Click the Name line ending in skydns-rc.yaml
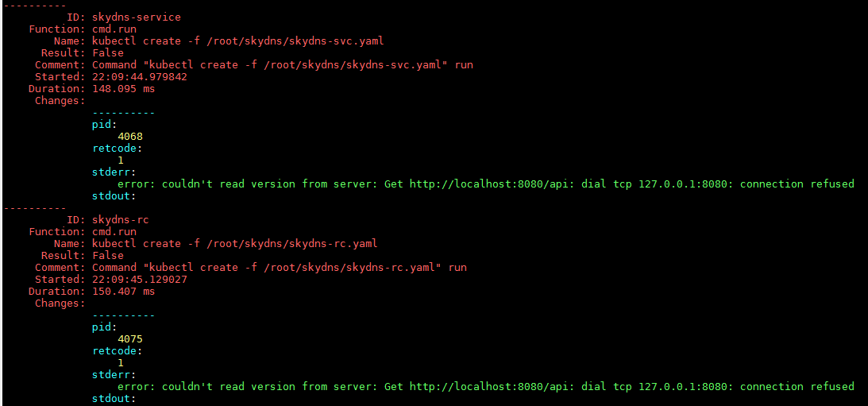This screenshot has height=406, width=868. pyautogui.click(x=235, y=243)
